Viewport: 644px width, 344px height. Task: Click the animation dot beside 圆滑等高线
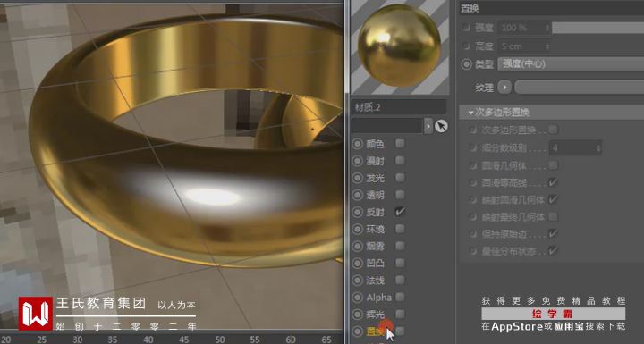coord(473,182)
